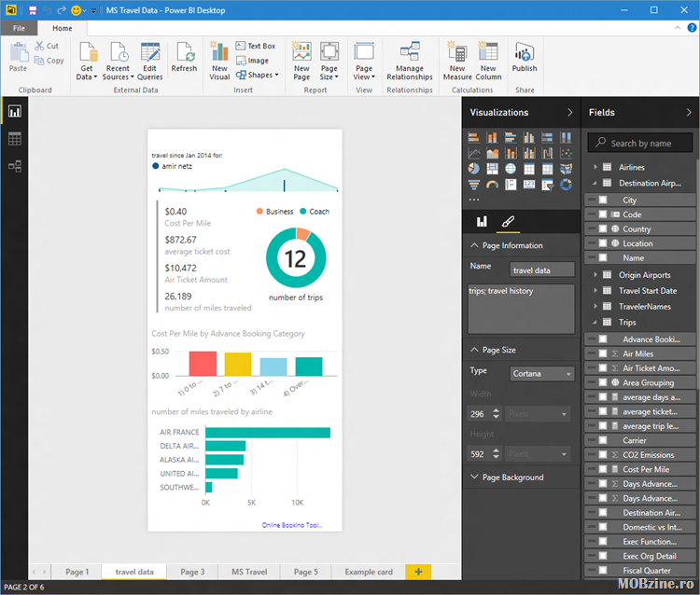Expand the Page Background section
Viewport: 700px width, 595px height.
pos(474,477)
